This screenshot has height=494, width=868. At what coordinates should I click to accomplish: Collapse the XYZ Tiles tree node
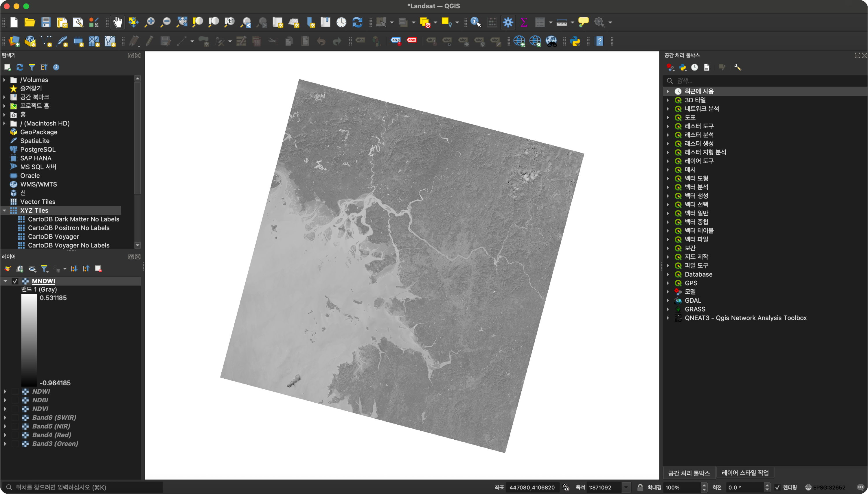(x=4, y=210)
